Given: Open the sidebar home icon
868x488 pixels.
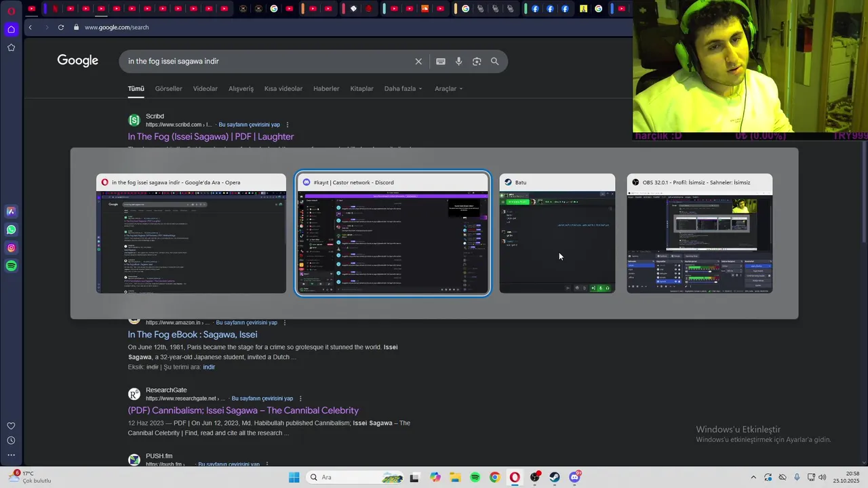Looking at the screenshot, I should click(11, 29).
